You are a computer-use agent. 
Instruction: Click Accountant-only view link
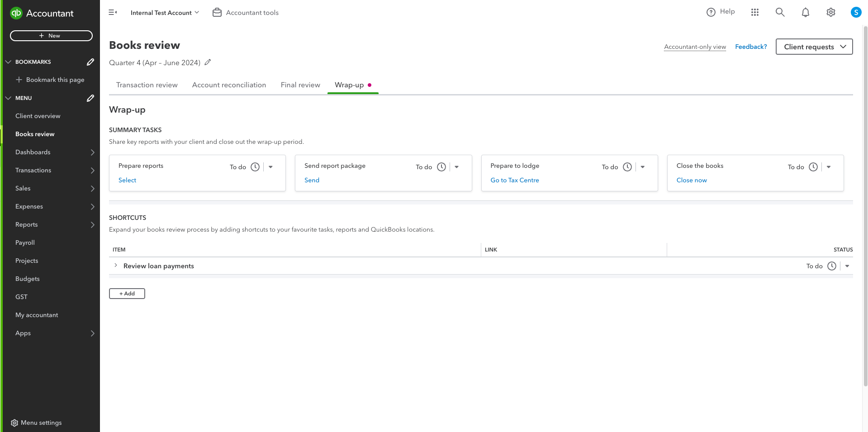point(695,47)
